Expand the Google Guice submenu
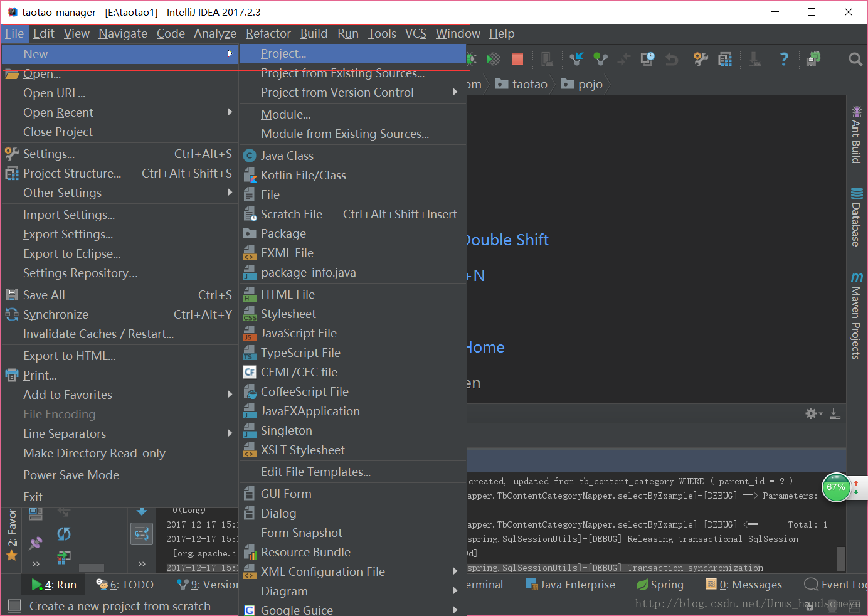This screenshot has width=868, height=616. coord(352,610)
